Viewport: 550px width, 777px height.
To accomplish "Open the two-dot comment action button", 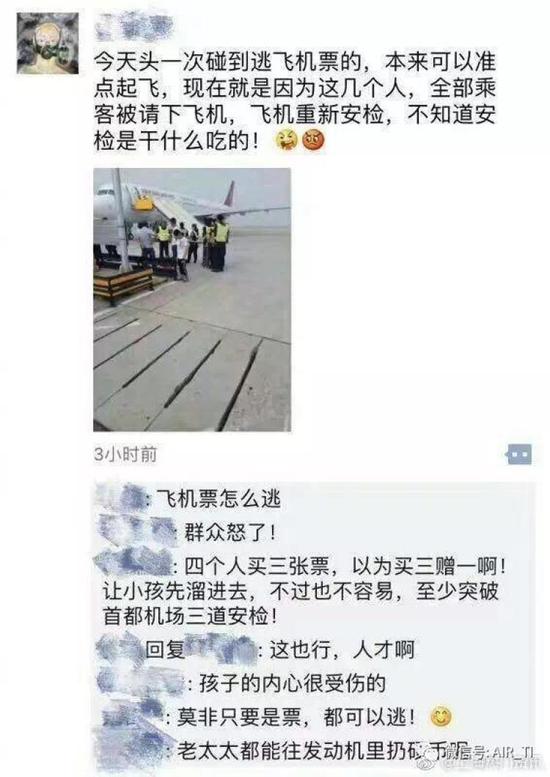I will (519, 454).
